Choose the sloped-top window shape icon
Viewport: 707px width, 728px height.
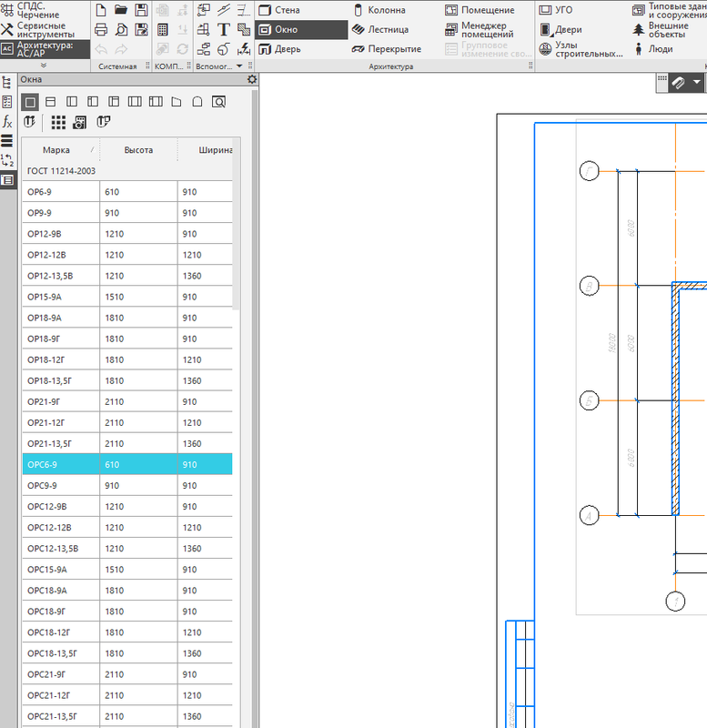177,102
